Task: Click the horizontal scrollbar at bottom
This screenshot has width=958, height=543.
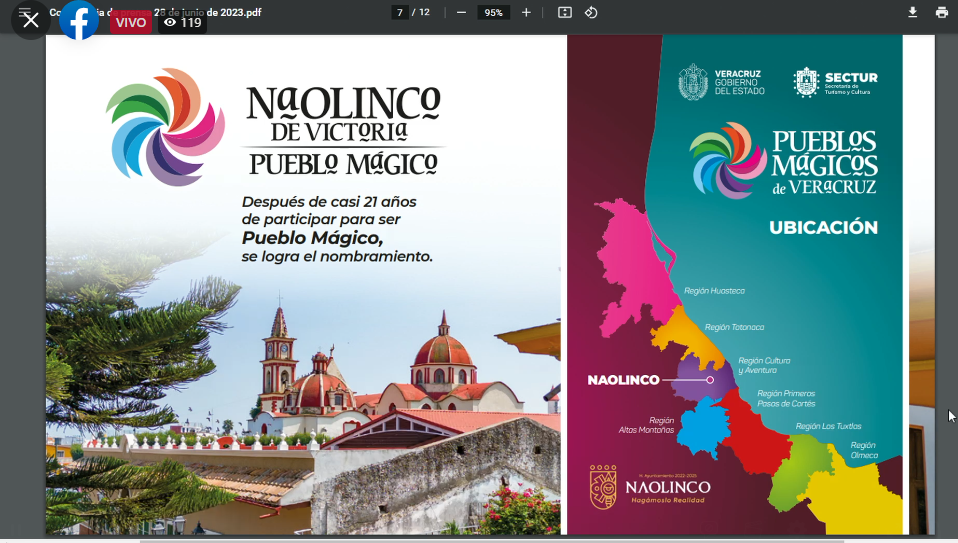Action: (x=492, y=541)
